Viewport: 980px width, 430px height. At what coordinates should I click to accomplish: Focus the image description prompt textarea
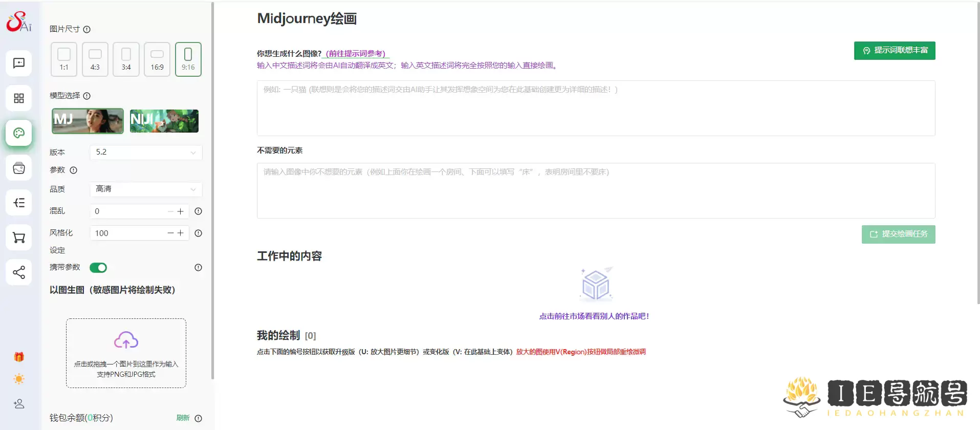click(596, 108)
